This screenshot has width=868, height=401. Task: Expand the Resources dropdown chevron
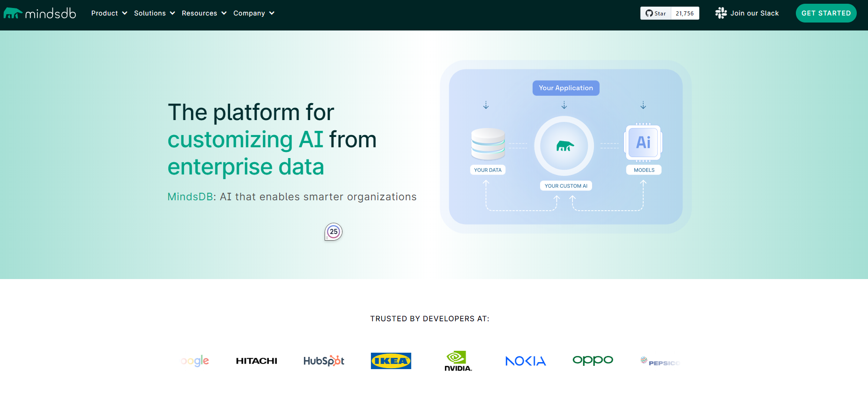click(224, 13)
